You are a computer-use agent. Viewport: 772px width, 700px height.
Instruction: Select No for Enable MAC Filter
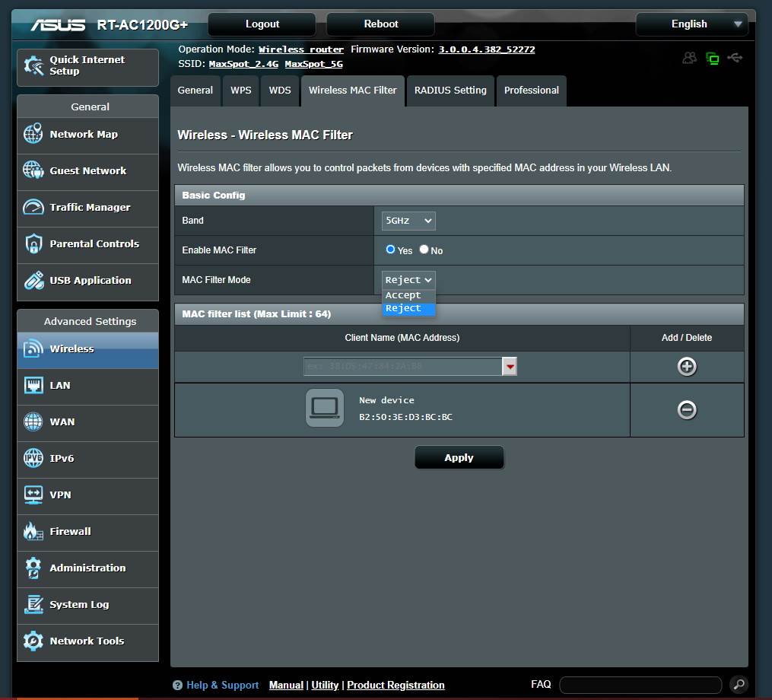(x=424, y=250)
